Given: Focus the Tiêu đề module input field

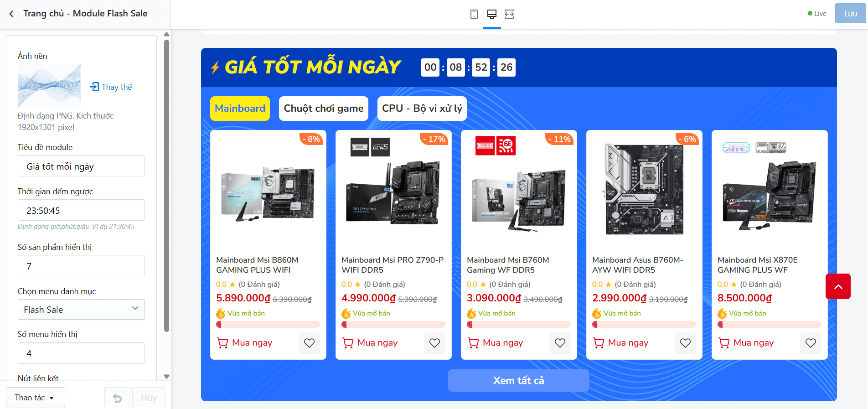Looking at the screenshot, I should tap(81, 166).
